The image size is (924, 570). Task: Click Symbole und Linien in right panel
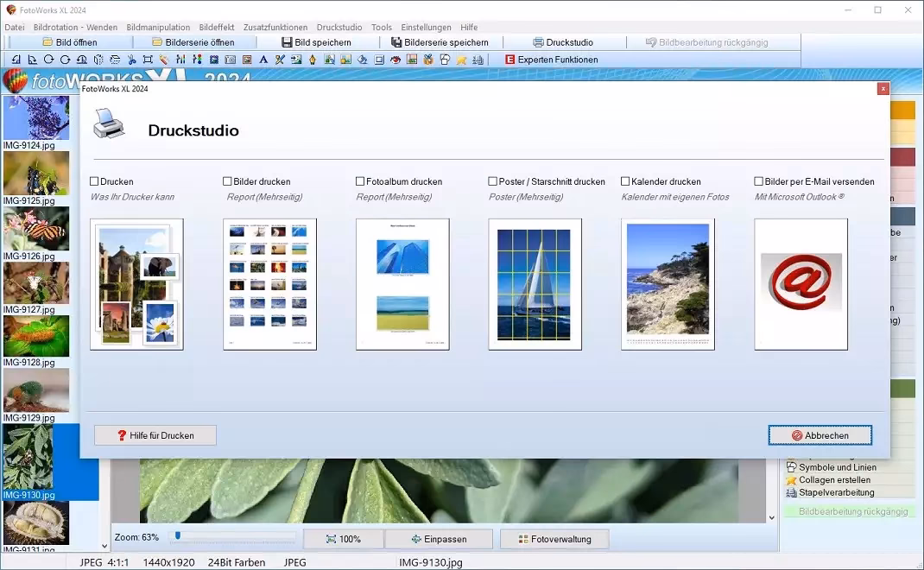pyautogui.click(x=837, y=467)
